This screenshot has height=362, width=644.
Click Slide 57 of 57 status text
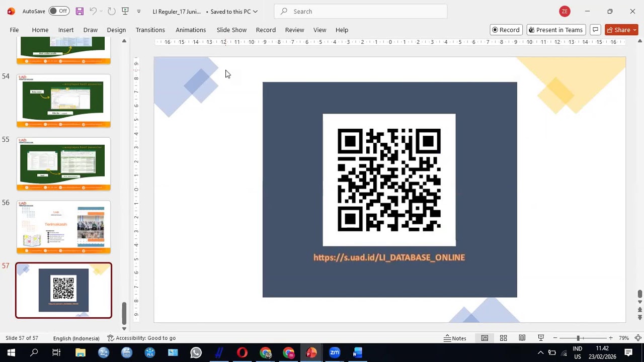tap(22, 338)
